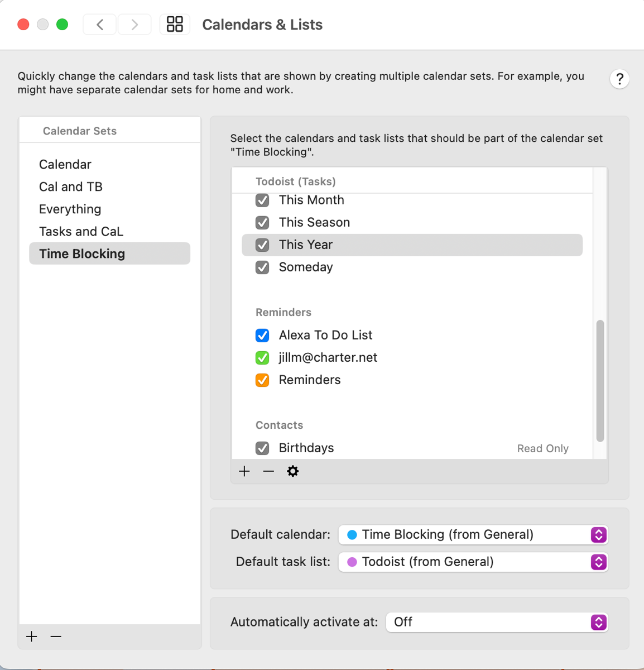Select the Everything calendar set
Image resolution: width=644 pixels, height=670 pixels.
70,209
